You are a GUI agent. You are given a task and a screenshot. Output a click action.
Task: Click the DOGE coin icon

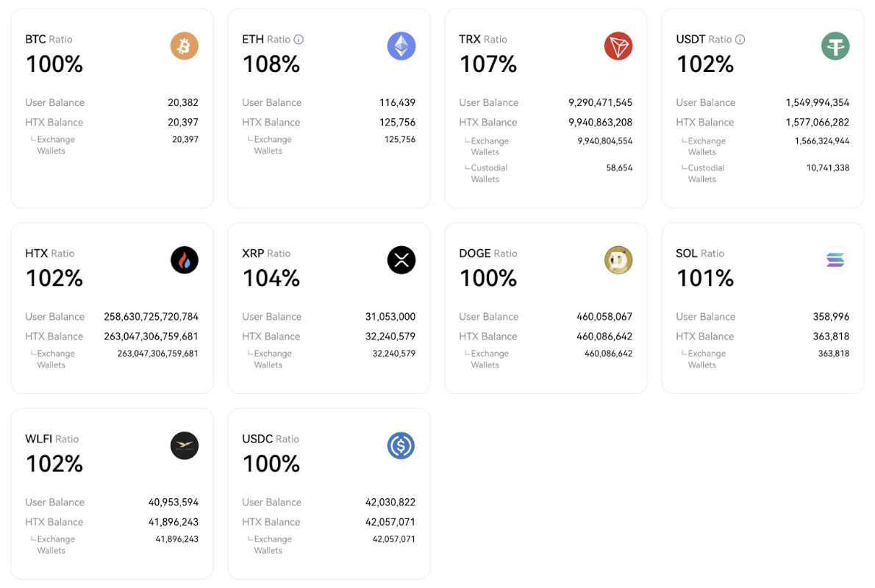point(618,259)
